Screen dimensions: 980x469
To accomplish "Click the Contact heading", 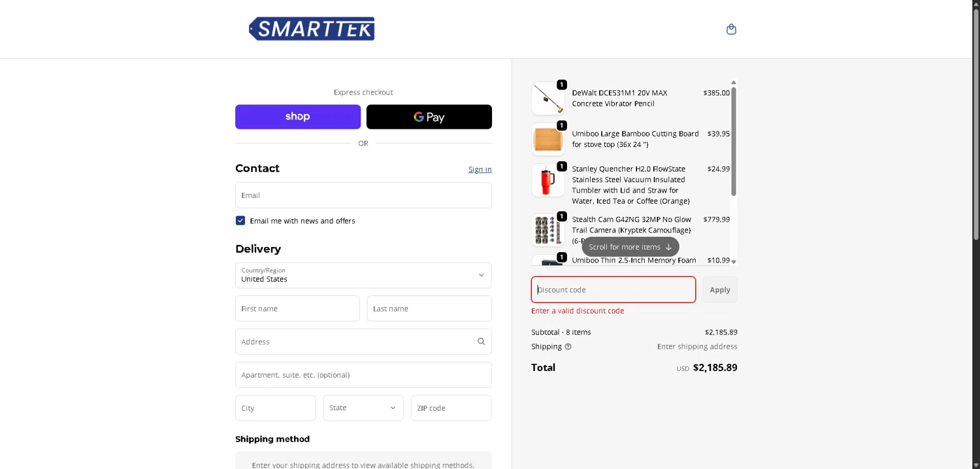I will click(x=257, y=169).
